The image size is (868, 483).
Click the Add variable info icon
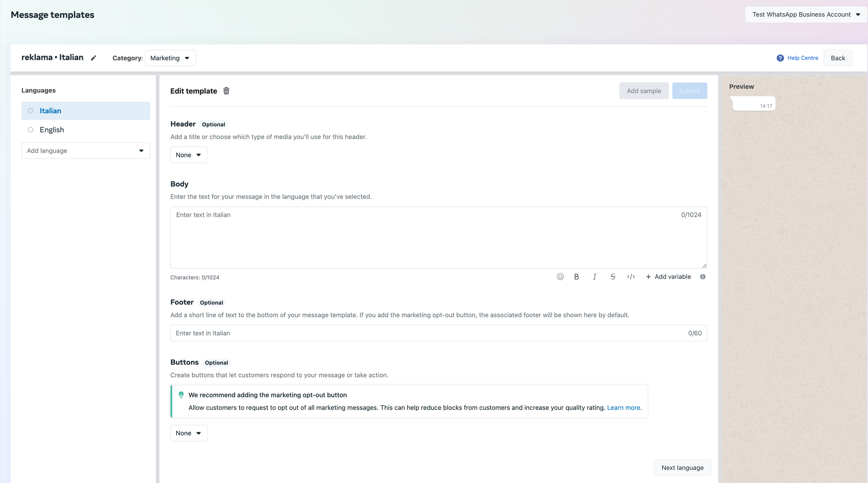(x=703, y=277)
